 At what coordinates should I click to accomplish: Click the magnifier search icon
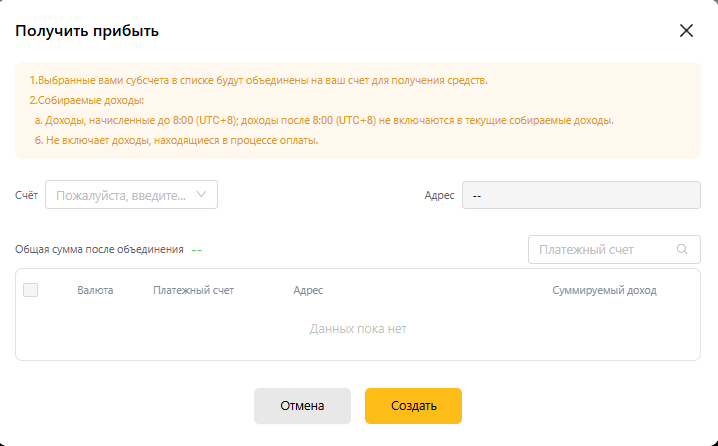(683, 250)
